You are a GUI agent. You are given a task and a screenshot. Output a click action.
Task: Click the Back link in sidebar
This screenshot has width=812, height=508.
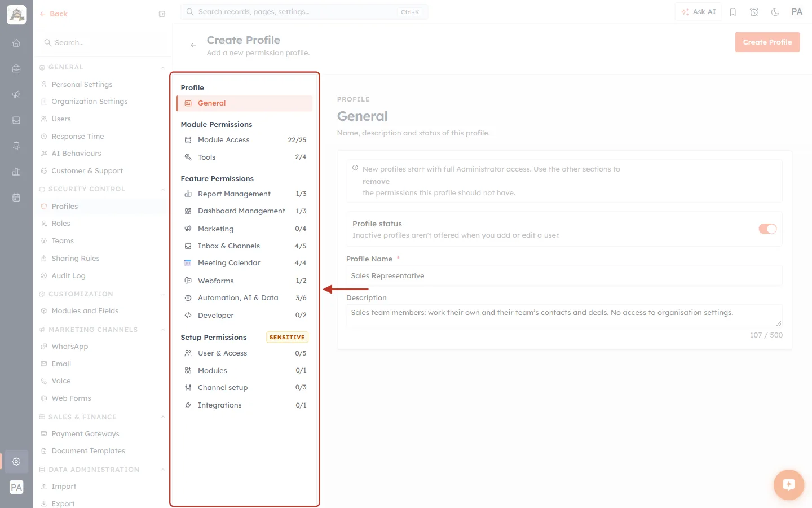[x=54, y=14]
